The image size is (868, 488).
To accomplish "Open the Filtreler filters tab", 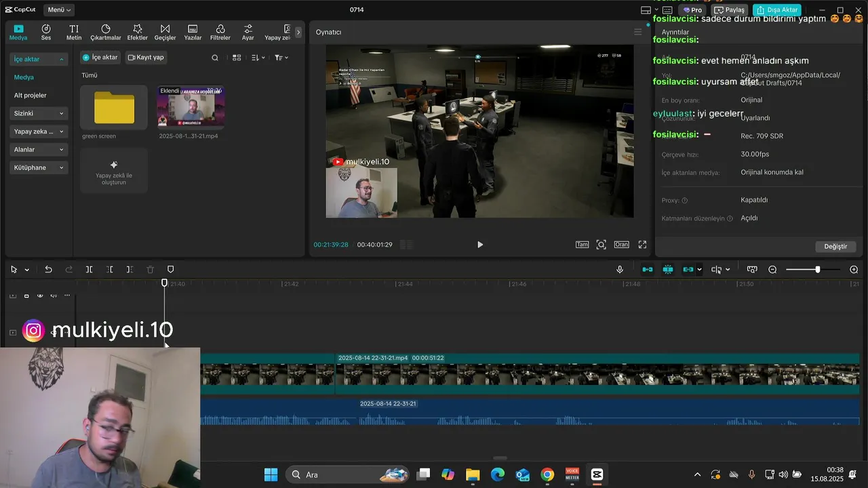I will tap(220, 33).
